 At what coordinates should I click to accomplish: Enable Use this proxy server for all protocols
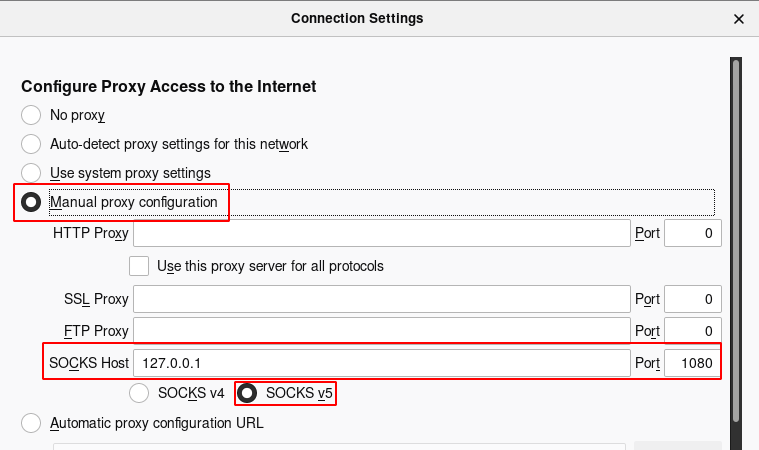pyautogui.click(x=140, y=266)
